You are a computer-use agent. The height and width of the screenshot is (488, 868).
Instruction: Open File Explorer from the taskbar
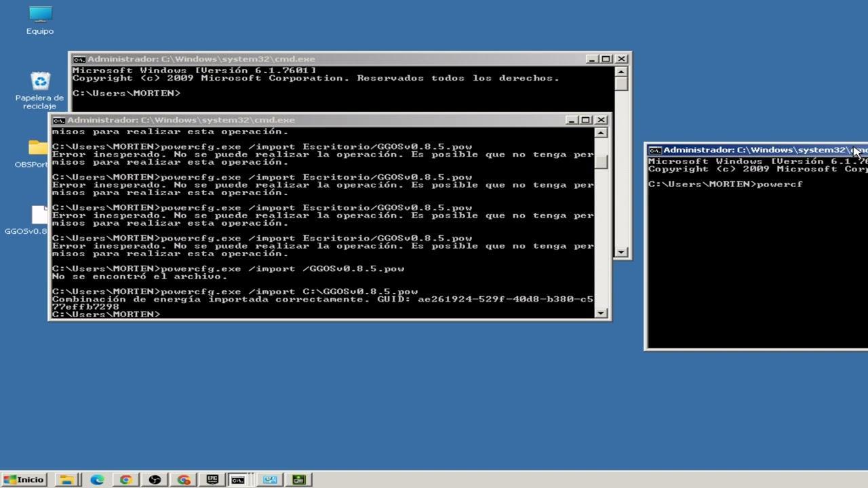click(x=66, y=480)
